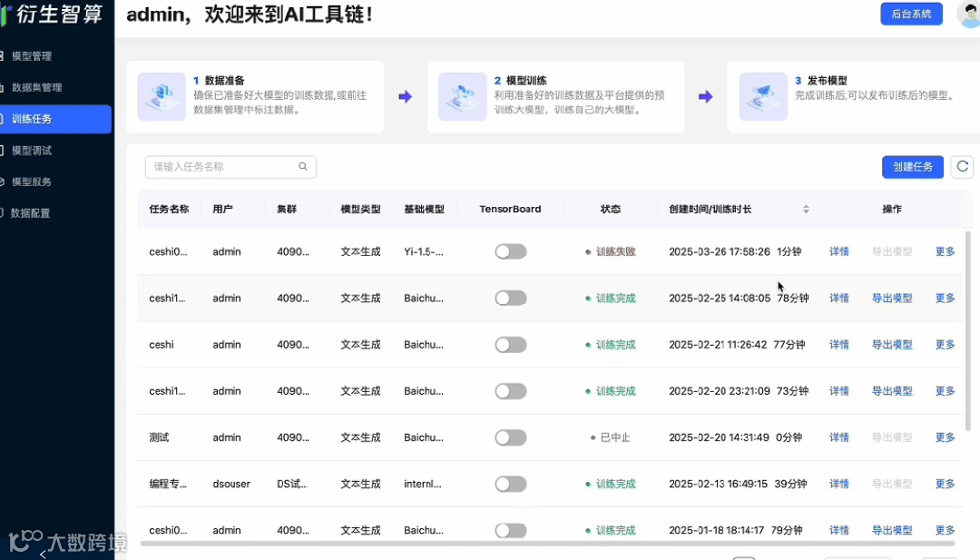
Task: Expand 更多 options for the 训练失败 task
Action: pyautogui.click(x=945, y=252)
